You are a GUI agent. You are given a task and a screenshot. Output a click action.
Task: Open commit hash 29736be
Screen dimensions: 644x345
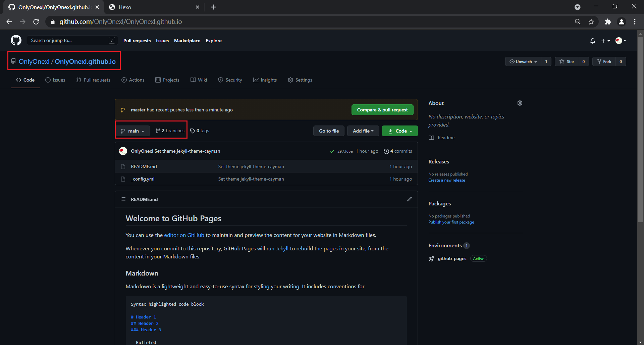click(x=345, y=151)
